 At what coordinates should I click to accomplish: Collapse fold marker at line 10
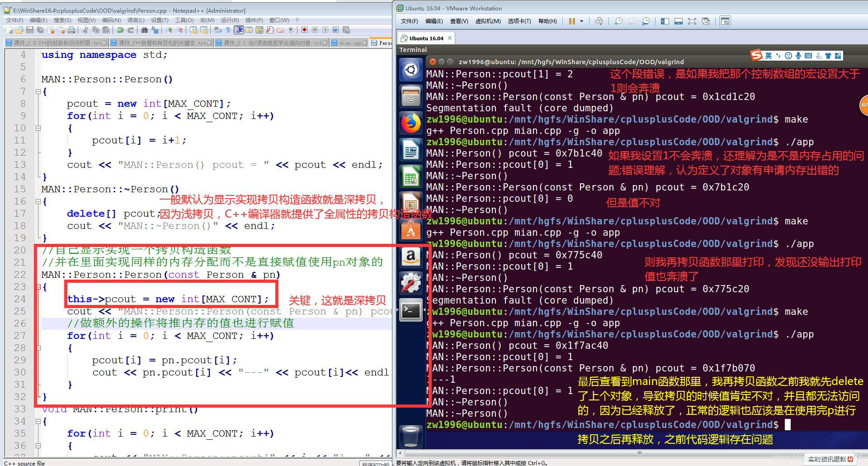[38, 128]
